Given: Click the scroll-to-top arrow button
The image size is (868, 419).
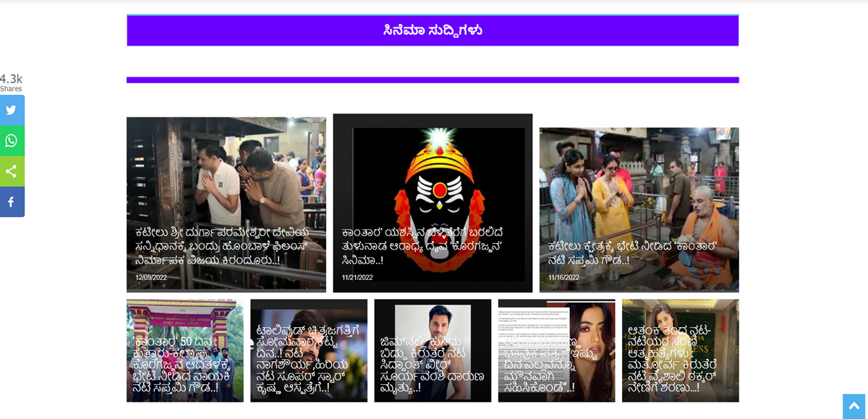Looking at the screenshot, I should click(x=854, y=405).
